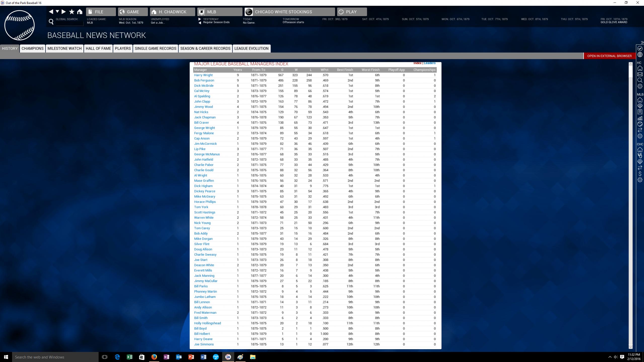Open the LEAGUE EVOLUTION tab
The image size is (644, 362).
click(251, 48)
